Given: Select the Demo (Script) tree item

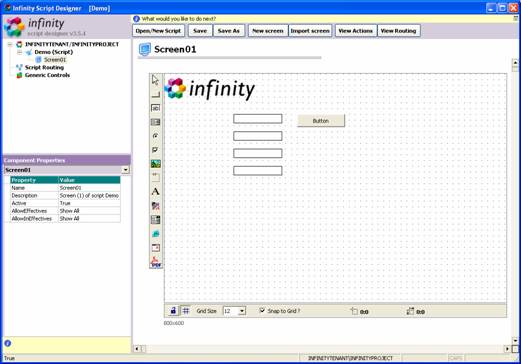Looking at the screenshot, I should [53, 52].
